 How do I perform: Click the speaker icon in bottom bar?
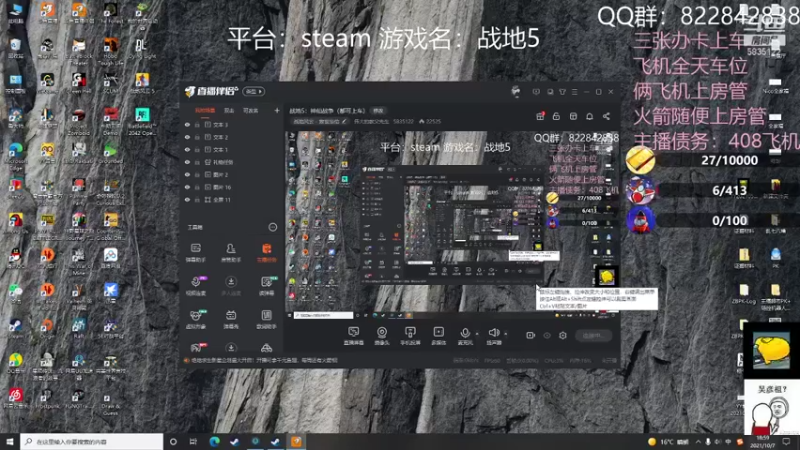pos(494,333)
